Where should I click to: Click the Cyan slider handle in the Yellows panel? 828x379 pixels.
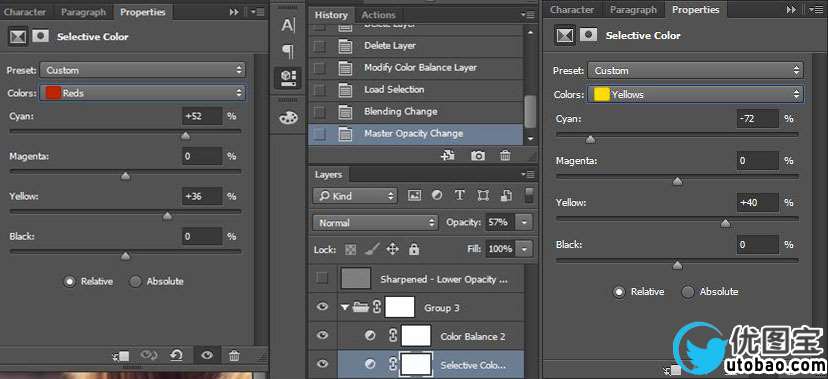(591, 139)
